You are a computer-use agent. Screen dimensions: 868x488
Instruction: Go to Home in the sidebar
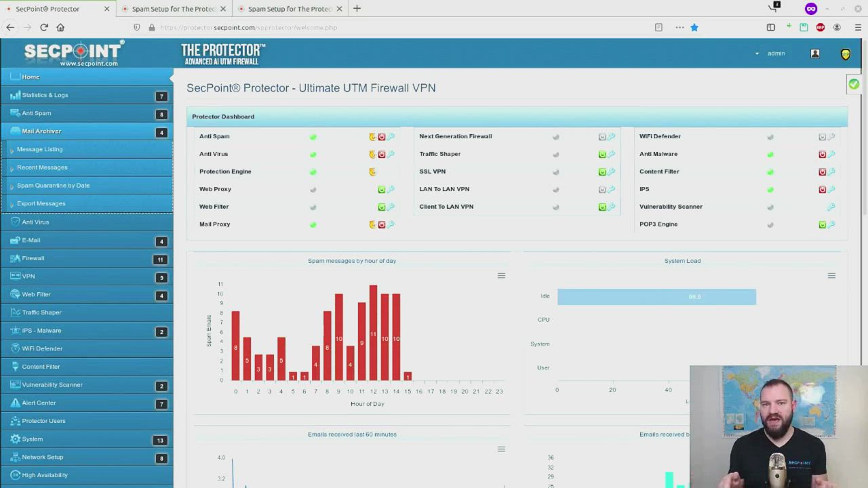(31, 77)
